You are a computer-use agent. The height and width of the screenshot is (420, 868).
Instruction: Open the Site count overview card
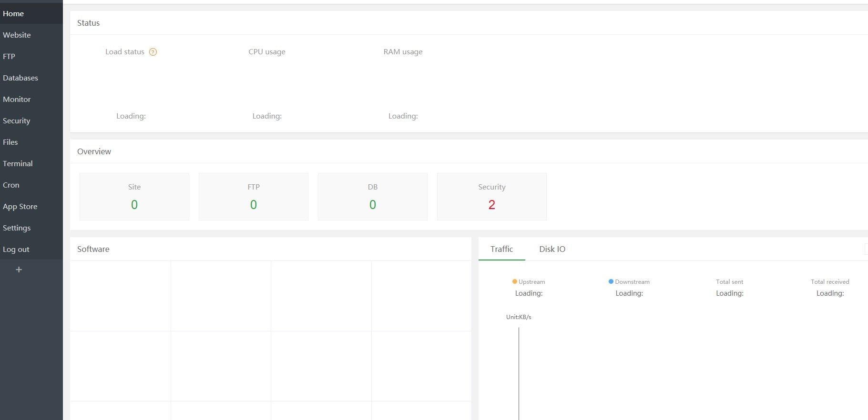click(134, 197)
